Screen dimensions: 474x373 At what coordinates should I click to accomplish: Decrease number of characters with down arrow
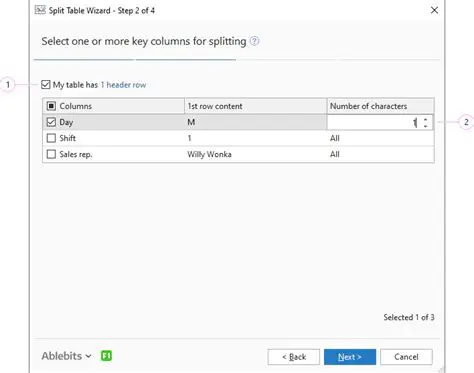pyautogui.click(x=426, y=126)
